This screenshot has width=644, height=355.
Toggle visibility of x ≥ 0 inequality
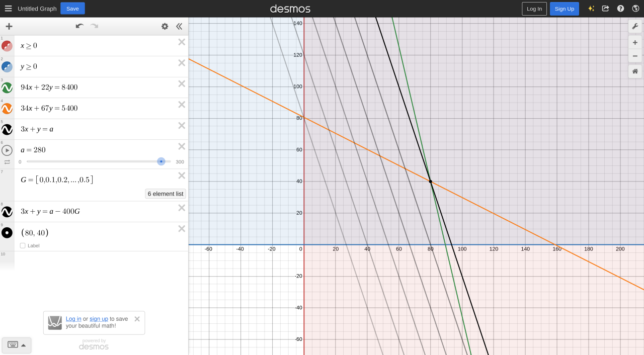pyautogui.click(x=7, y=46)
